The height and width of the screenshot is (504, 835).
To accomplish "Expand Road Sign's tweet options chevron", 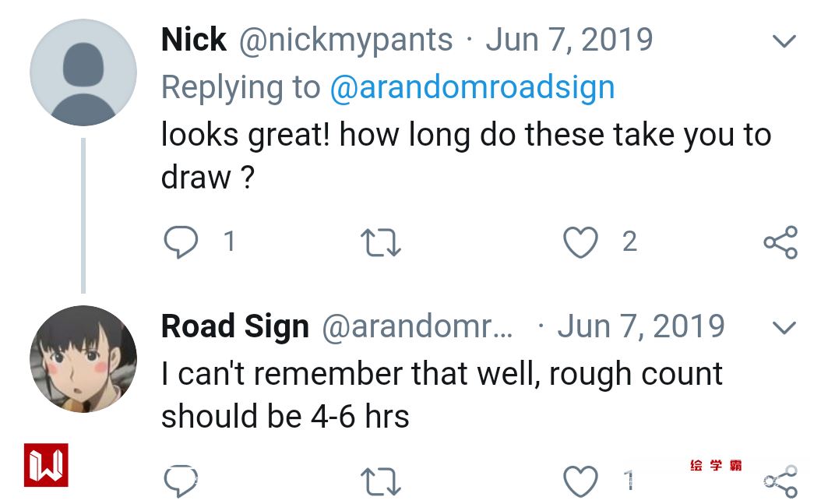I will [x=784, y=327].
